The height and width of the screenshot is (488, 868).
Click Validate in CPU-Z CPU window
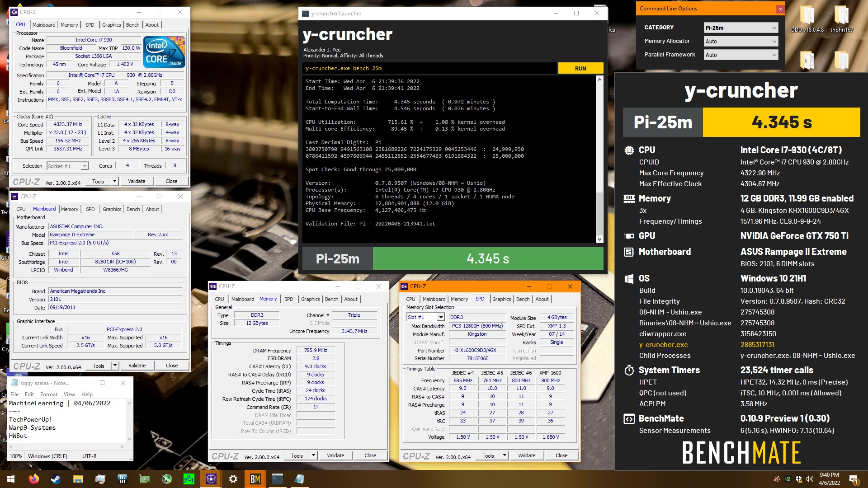coord(137,181)
